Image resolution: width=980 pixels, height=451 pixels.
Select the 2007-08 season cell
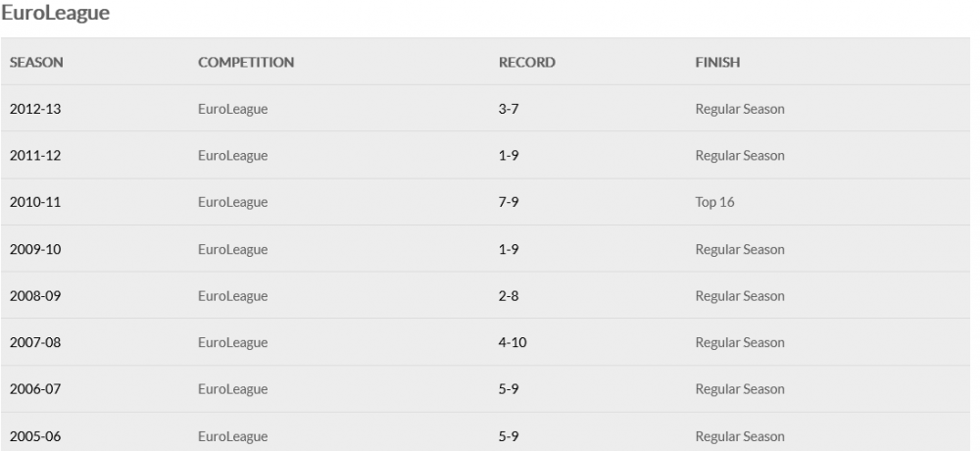35,343
